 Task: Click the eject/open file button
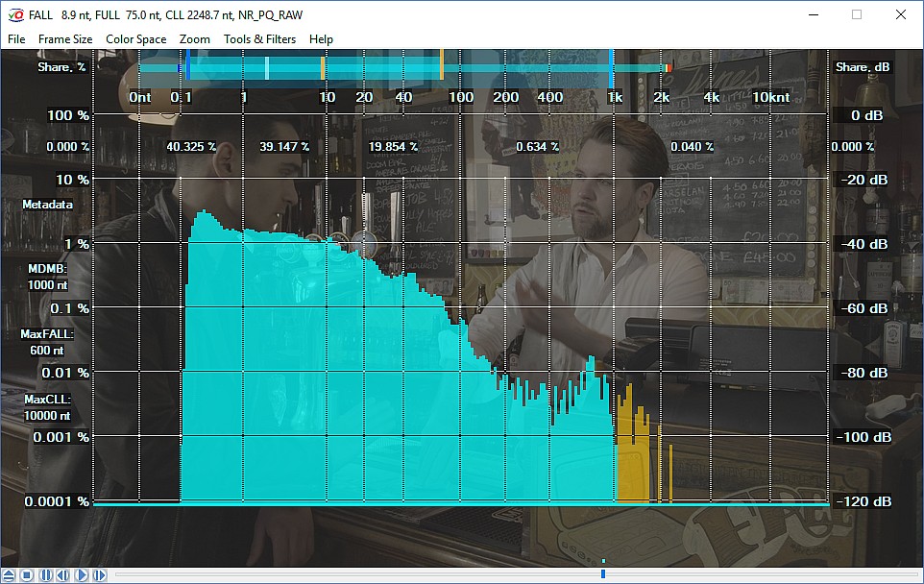(x=10, y=574)
